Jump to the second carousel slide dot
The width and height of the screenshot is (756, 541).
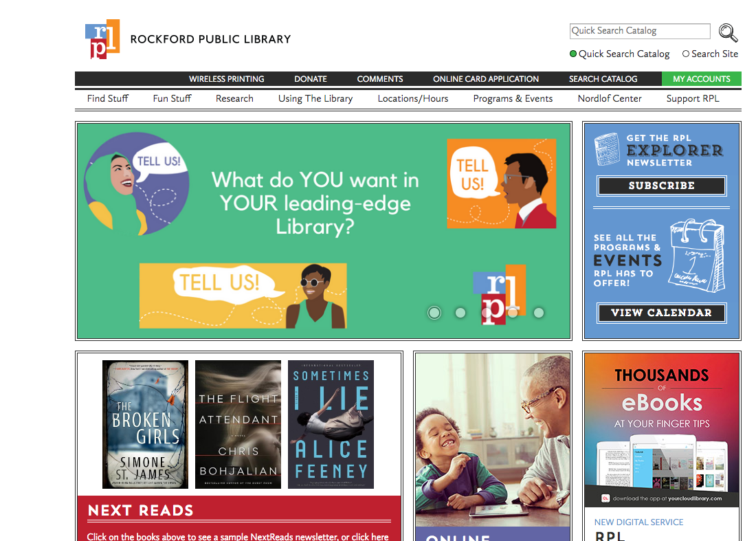460,313
